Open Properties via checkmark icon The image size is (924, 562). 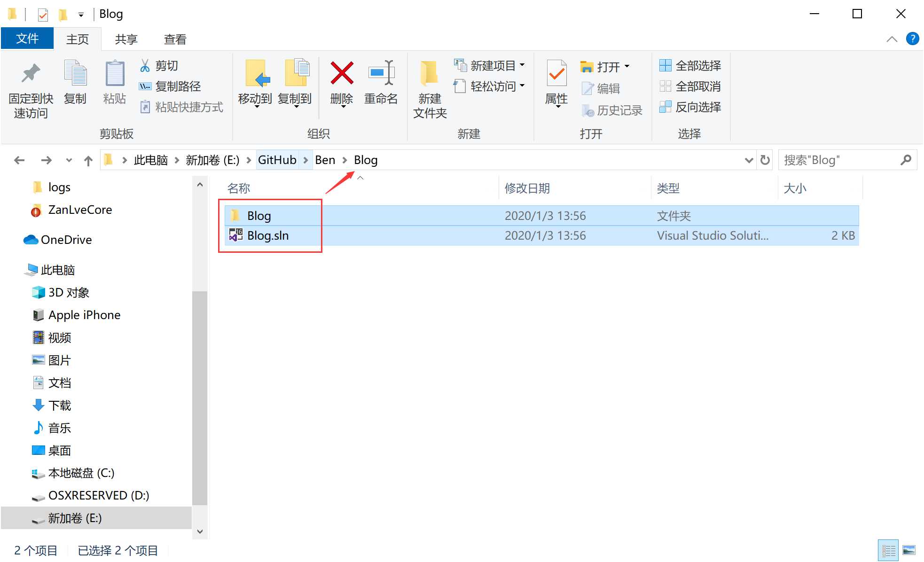[556, 73]
